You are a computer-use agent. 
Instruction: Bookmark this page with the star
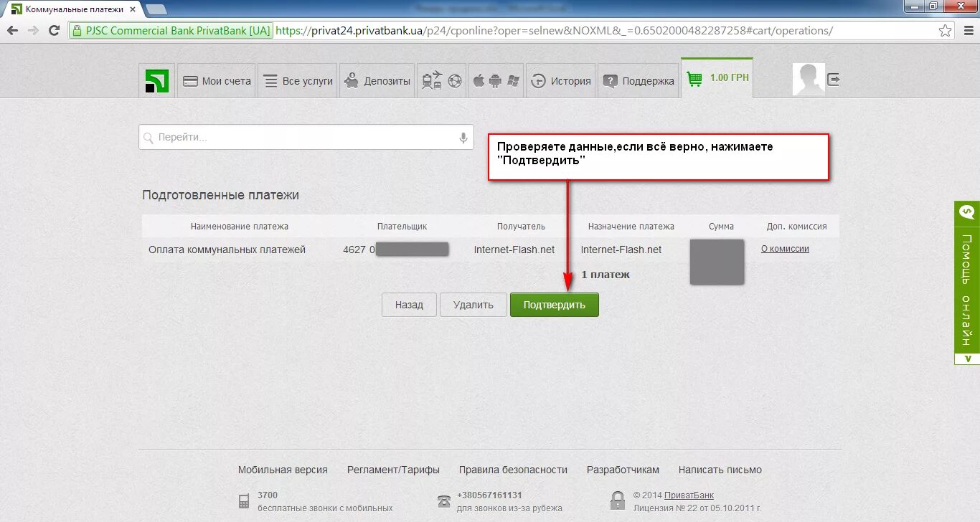click(946, 31)
